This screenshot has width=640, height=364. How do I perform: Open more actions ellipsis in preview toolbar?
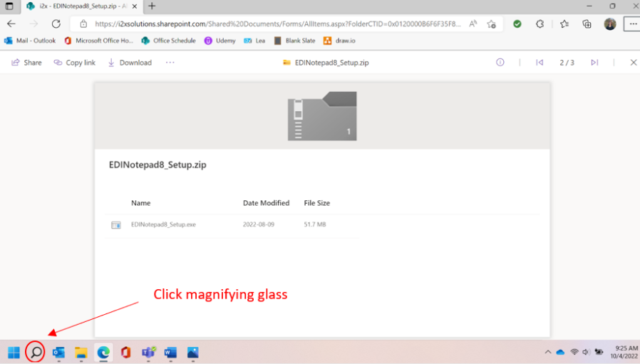click(170, 63)
